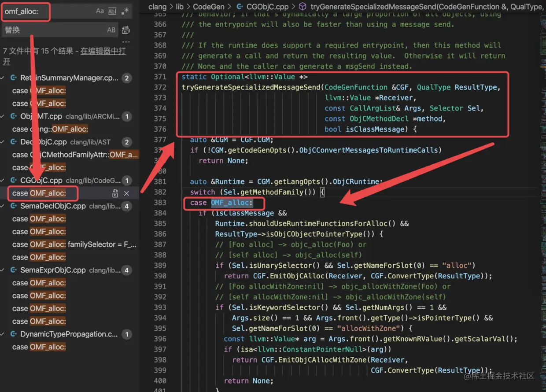Click the C++ file icon of SemaDeclObjC.cpp
The width and height of the screenshot is (546, 392).
click(14, 206)
